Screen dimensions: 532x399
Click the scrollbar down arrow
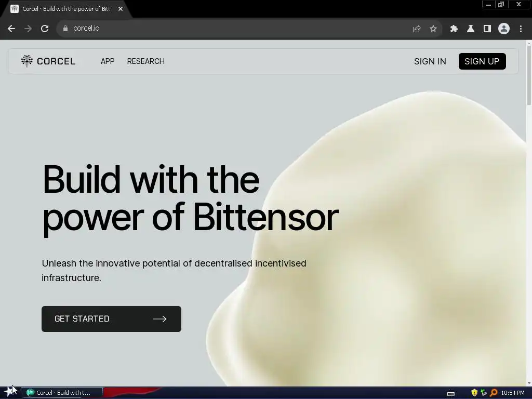tap(529, 383)
